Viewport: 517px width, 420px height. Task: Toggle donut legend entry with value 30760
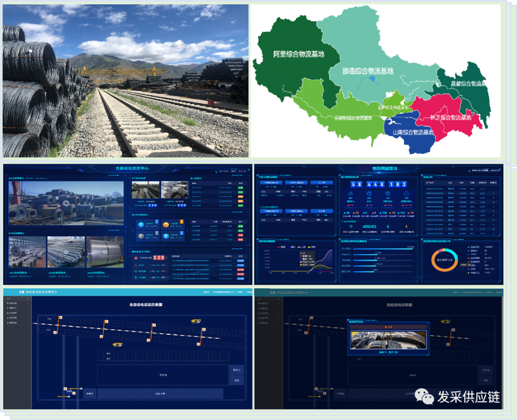[478, 258]
